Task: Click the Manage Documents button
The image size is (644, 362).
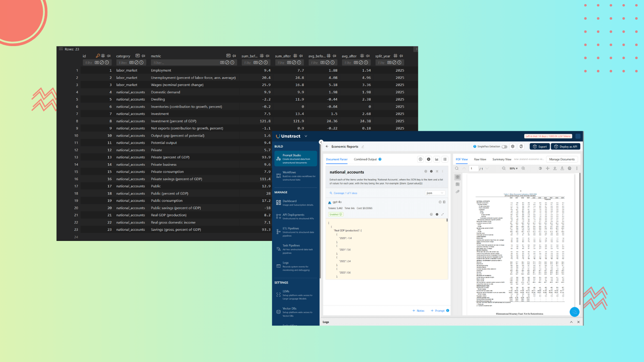Action: [562, 159]
